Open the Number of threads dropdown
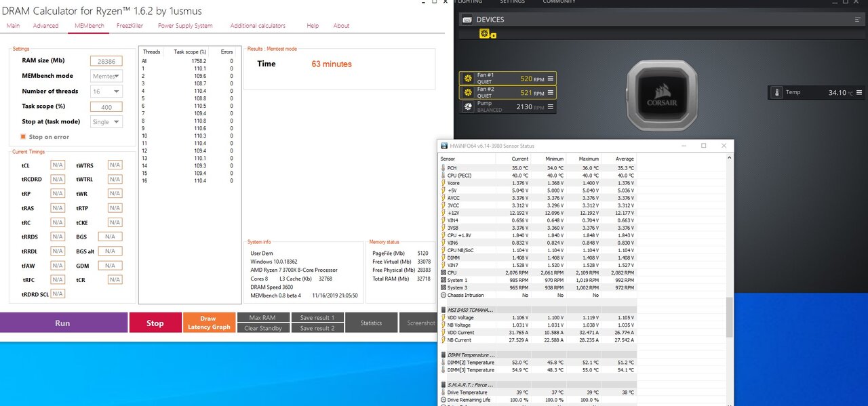Image resolution: width=868 pixels, height=406 pixels. (106, 92)
